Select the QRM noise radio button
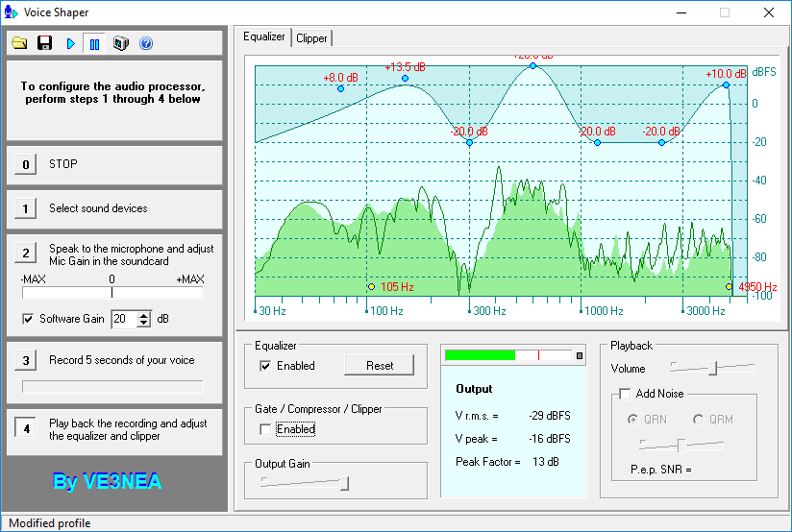The width and height of the screenshot is (792, 532). point(698,420)
